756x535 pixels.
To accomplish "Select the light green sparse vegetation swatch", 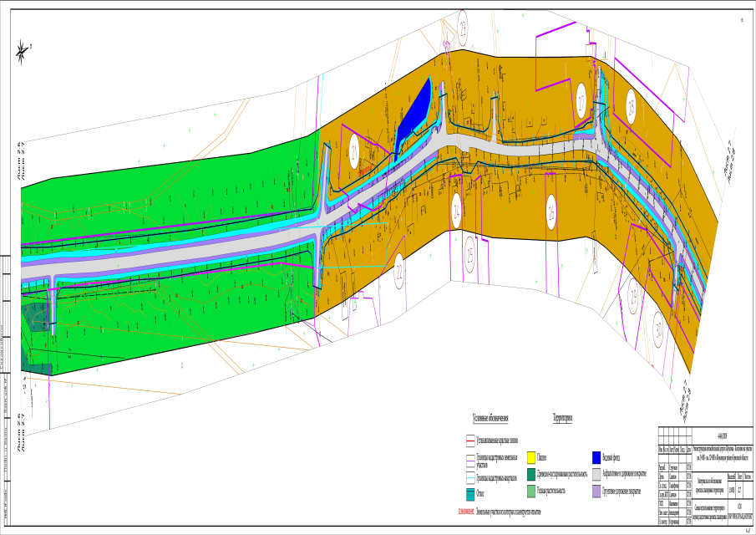I will click(530, 492).
